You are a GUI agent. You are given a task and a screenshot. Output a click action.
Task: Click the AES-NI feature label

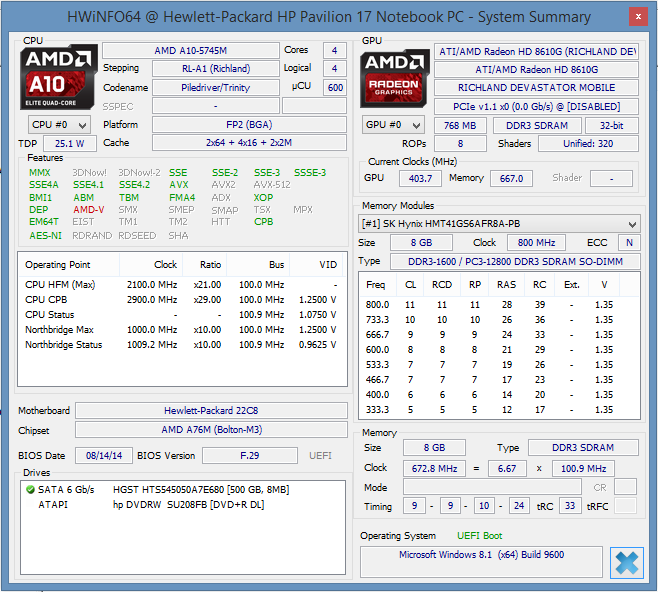45,236
